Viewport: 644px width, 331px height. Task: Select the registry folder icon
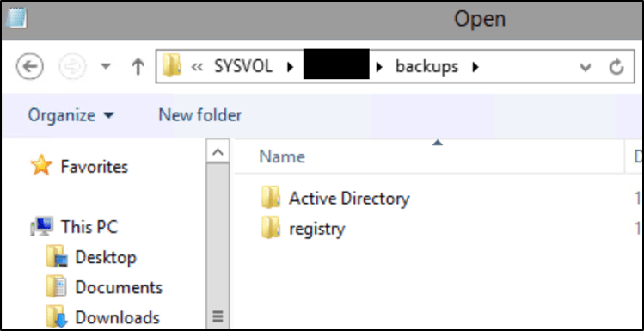271,228
